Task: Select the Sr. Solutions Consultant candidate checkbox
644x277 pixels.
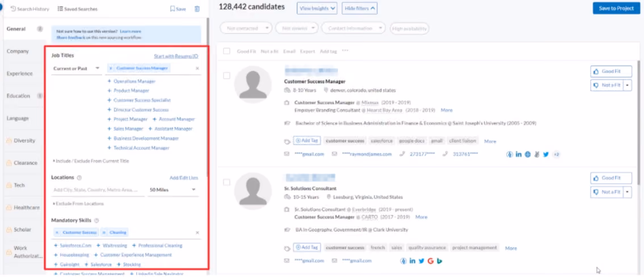Action: [227, 182]
